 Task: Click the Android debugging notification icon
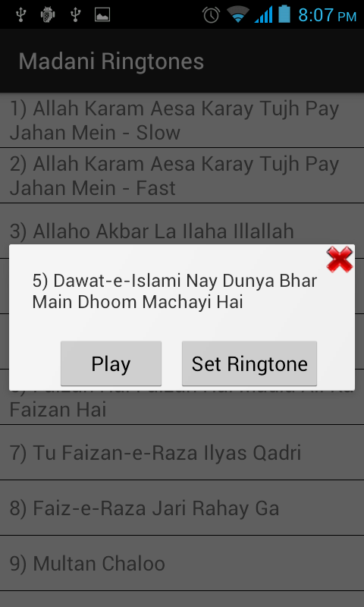tap(48, 14)
